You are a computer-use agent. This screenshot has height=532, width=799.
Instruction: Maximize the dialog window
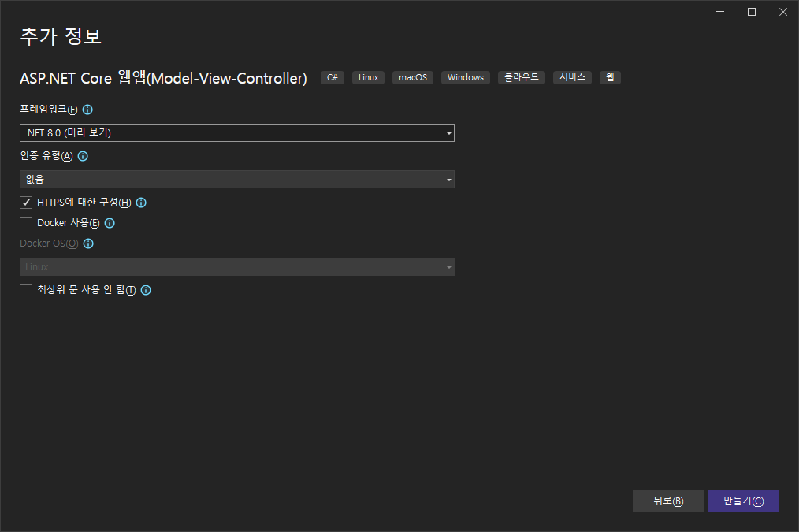tap(752, 12)
